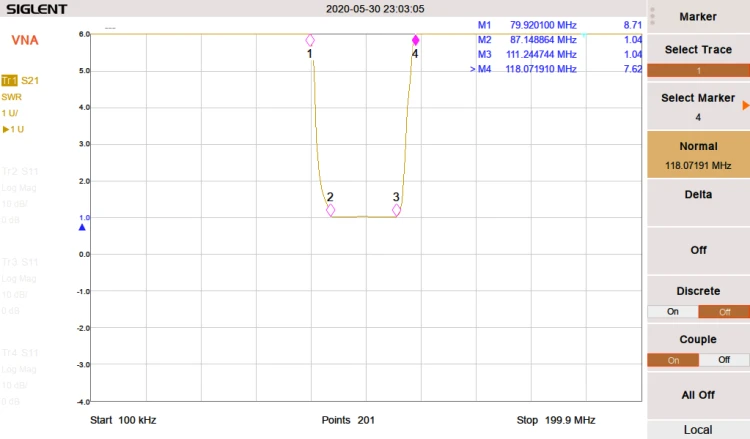
Task: Click the date and time display
Action: (x=375, y=9)
